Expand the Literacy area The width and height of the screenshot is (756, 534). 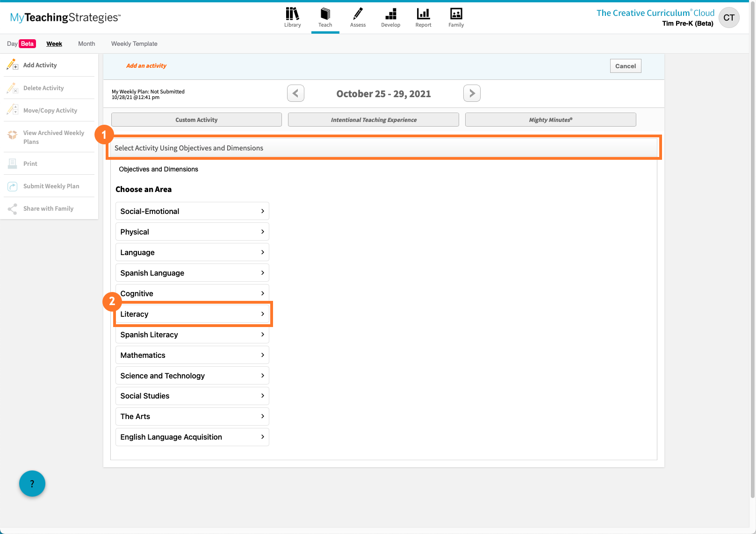[192, 314]
